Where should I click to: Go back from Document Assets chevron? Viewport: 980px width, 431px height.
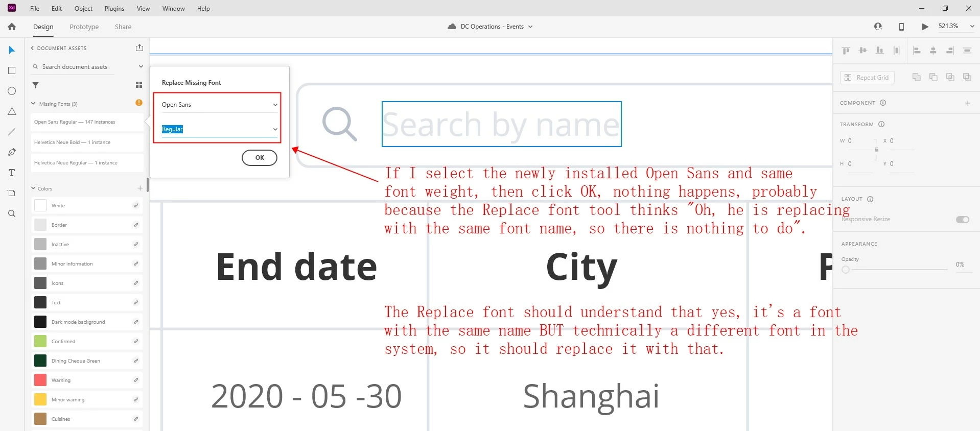[x=32, y=48]
